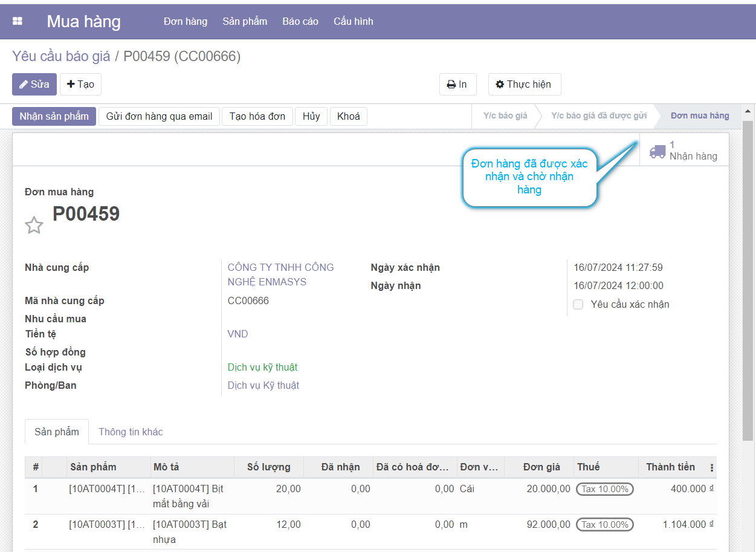Open the apps grid menu icon

[x=18, y=21]
